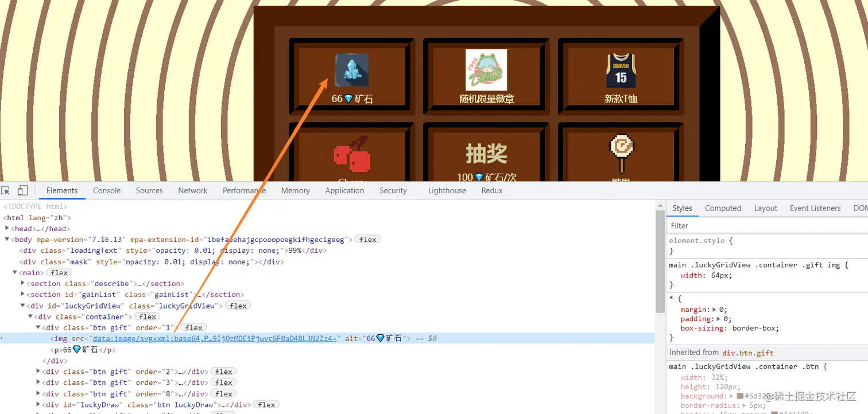The height and width of the screenshot is (414, 868).
Task: Expand btn gift order="2" node
Action: [x=38, y=372]
